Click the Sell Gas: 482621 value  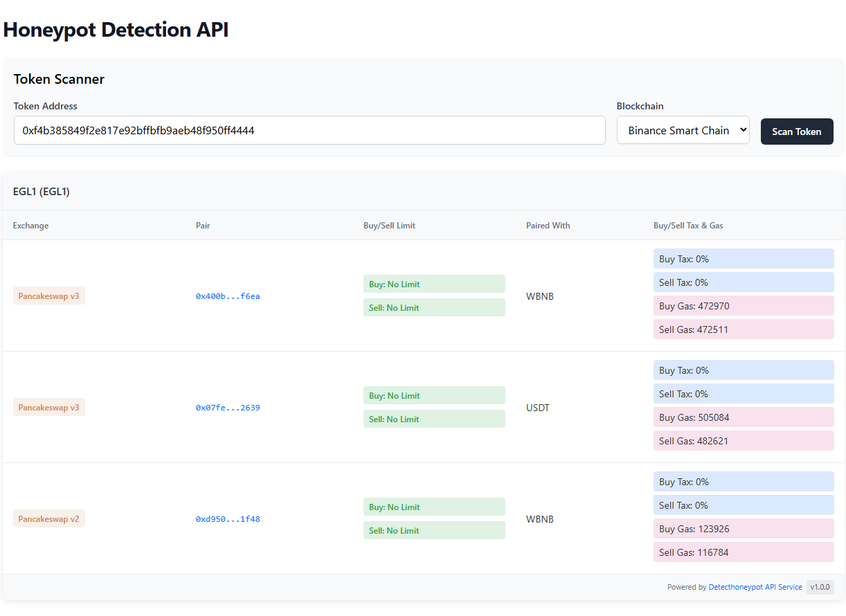(744, 441)
